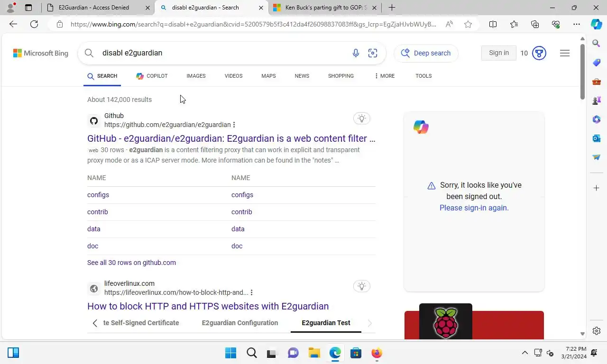Open the sidebar Drop icon
Screen dimensions: 607x364
pyautogui.click(x=597, y=157)
